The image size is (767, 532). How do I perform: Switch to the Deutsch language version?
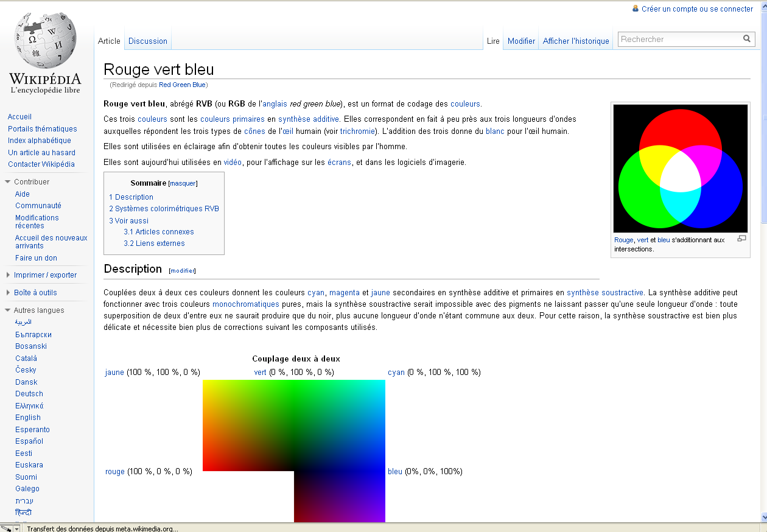pyautogui.click(x=29, y=394)
